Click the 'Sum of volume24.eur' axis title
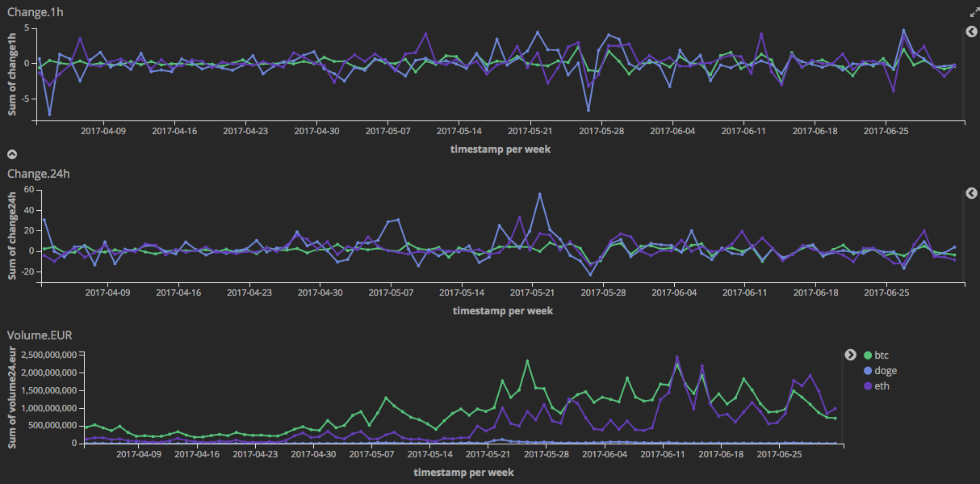The image size is (980, 484). click(x=12, y=396)
